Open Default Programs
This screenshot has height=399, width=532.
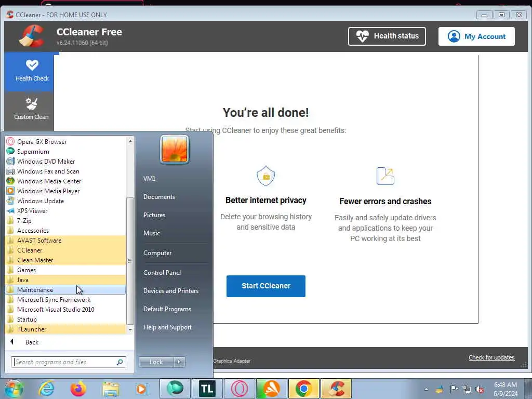[x=167, y=309]
